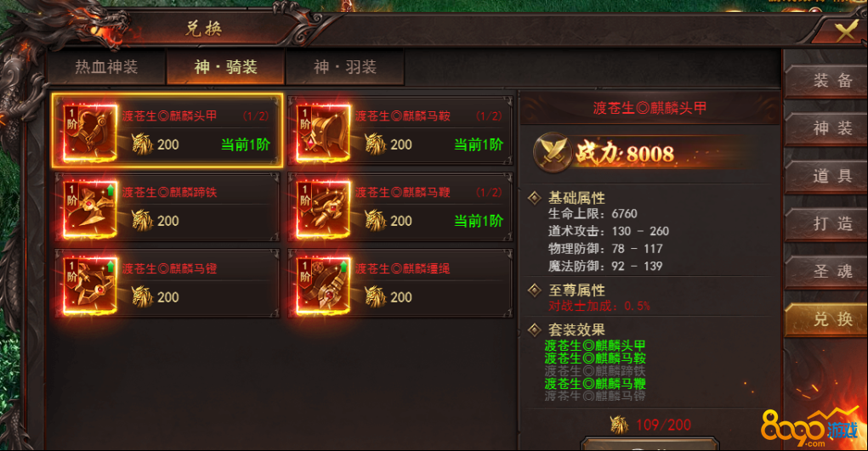Select the 神·骑装 tab
868x451 pixels.
click(x=225, y=67)
